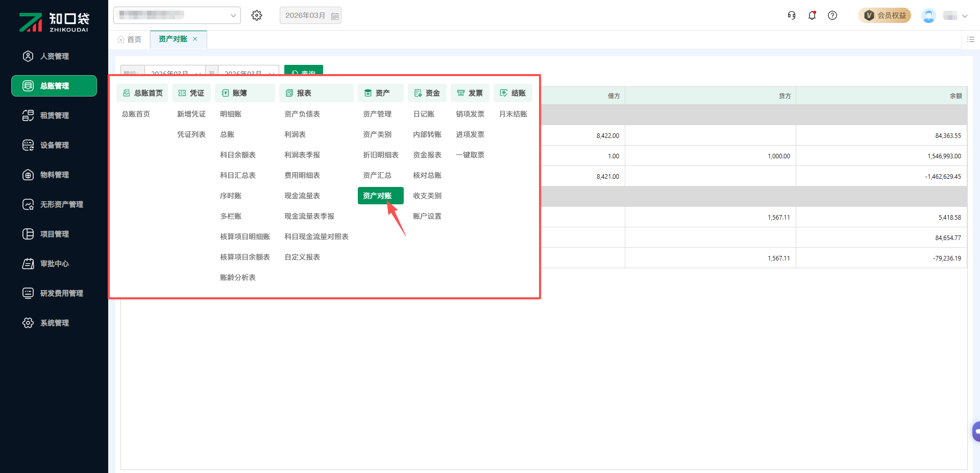980x473 pixels.
Task: Open 资产管理 menu entry
Action: [x=377, y=114]
